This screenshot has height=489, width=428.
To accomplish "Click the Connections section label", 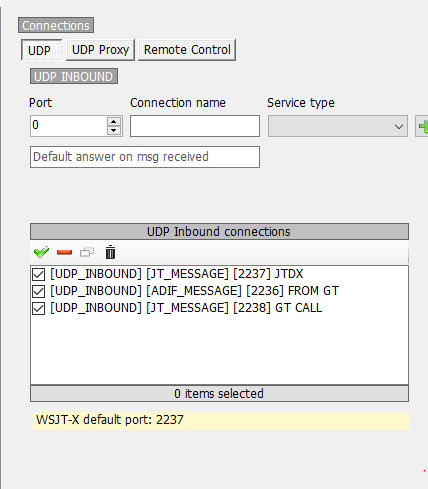I will 56,25.
